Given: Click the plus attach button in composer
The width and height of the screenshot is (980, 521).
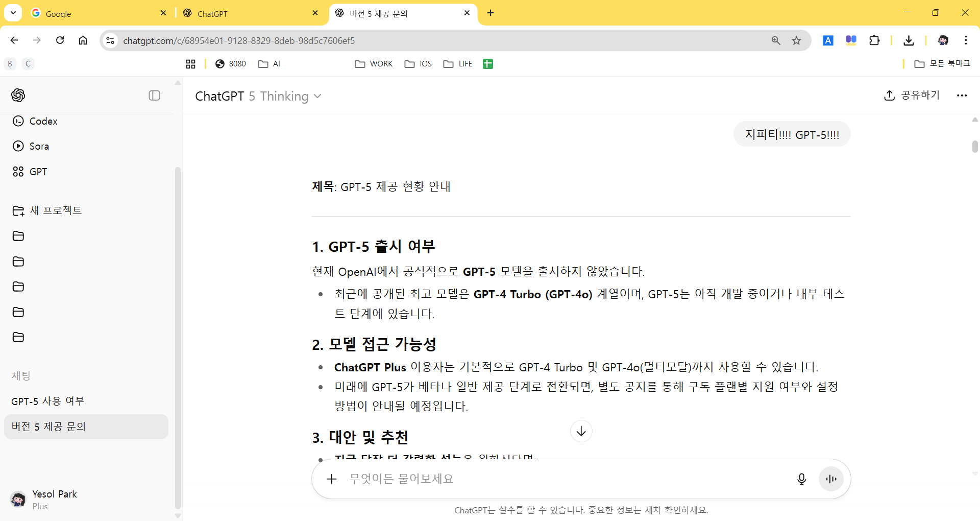Looking at the screenshot, I should pos(332,479).
